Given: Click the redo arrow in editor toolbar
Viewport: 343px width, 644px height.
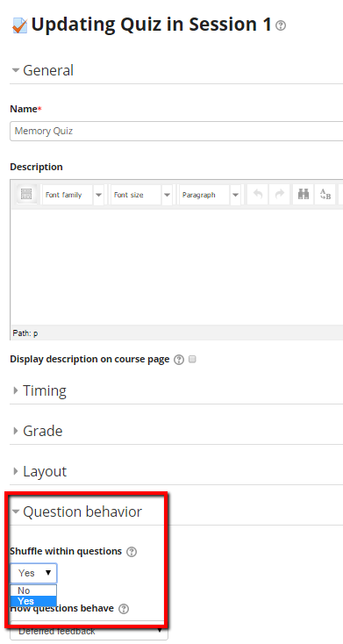Looking at the screenshot, I should pyautogui.click(x=279, y=194).
